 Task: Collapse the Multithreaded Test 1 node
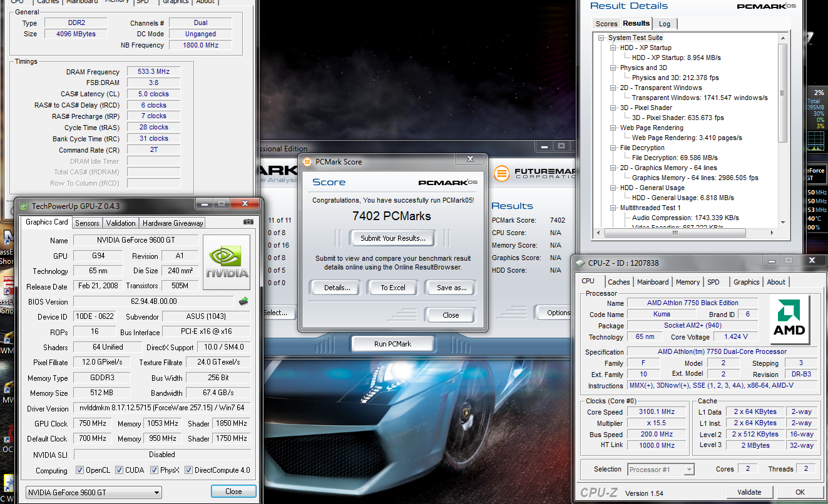[x=613, y=208]
